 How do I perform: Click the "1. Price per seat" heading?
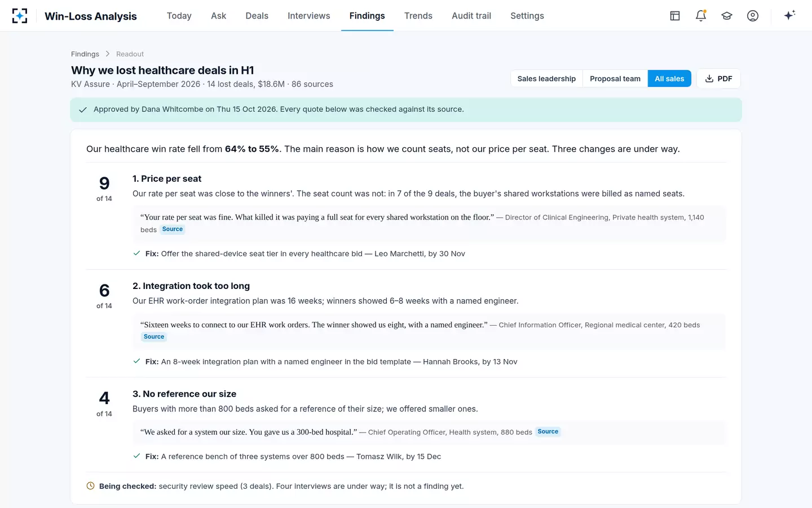[x=167, y=178]
